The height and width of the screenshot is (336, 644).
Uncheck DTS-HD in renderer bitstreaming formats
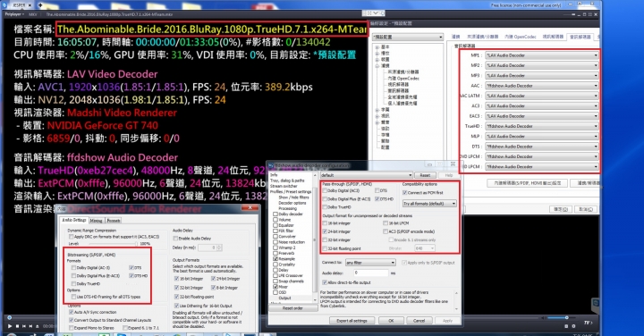click(131, 276)
